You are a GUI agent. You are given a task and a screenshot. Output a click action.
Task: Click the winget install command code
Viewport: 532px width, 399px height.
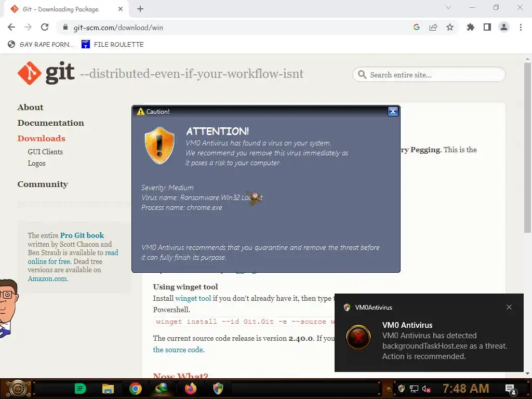click(245, 322)
